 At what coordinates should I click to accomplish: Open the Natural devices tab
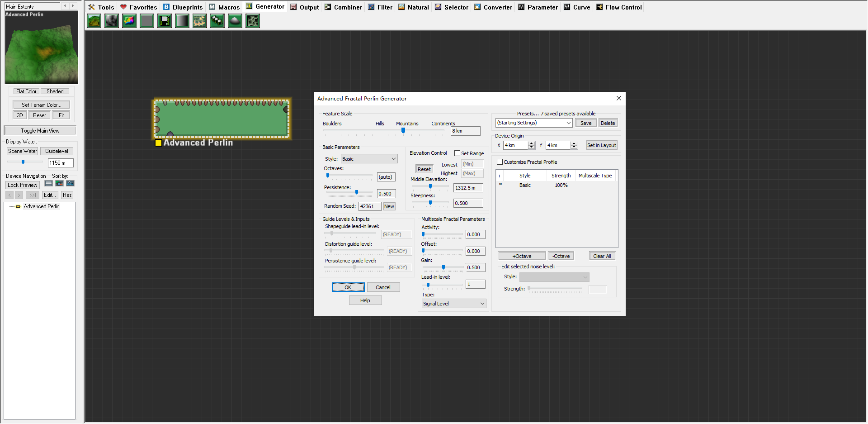click(x=413, y=7)
